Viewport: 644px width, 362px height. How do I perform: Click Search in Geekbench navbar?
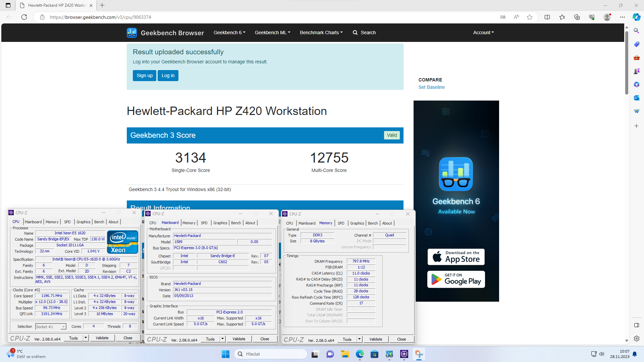pyautogui.click(x=364, y=33)
